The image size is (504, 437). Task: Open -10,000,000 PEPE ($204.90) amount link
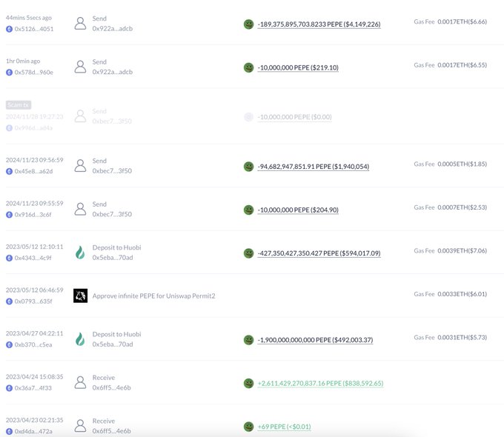coord(298,210)
